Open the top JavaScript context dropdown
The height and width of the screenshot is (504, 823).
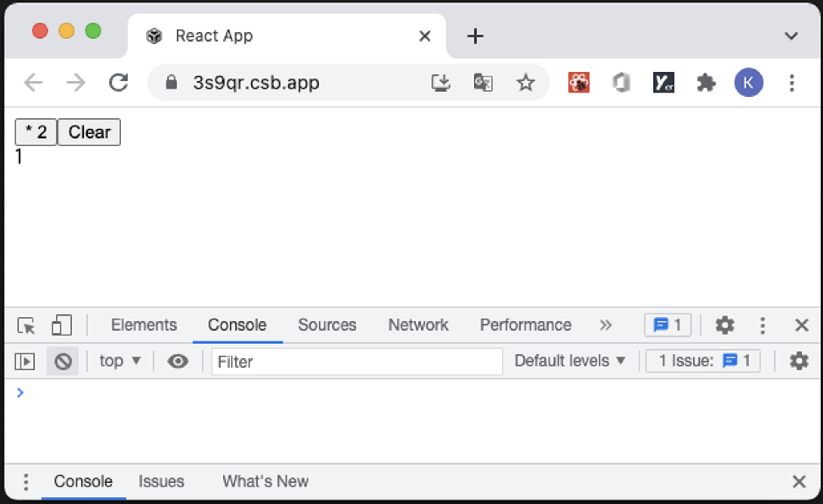click(x=120, y=361)
